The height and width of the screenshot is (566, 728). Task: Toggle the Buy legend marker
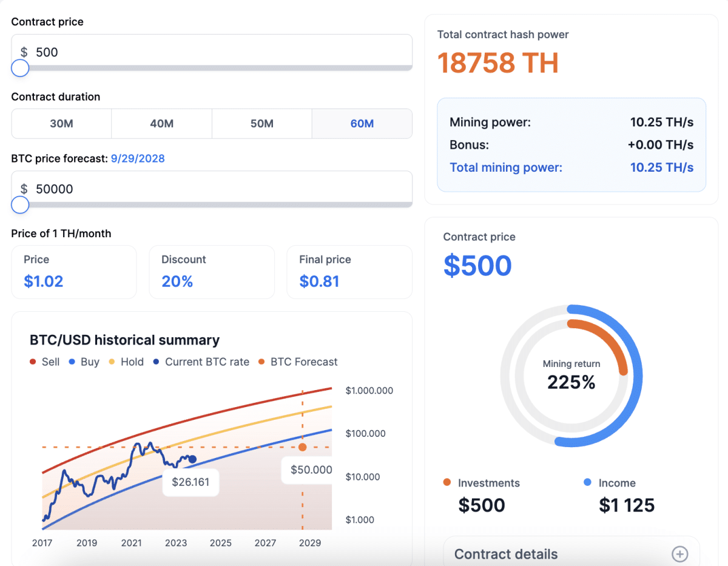[72, 362]
